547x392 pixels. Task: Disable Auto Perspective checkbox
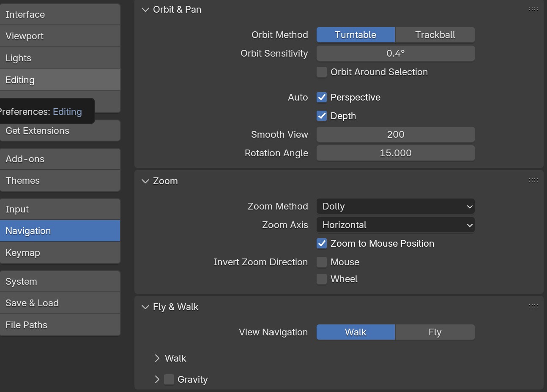(x=322, y=98)
